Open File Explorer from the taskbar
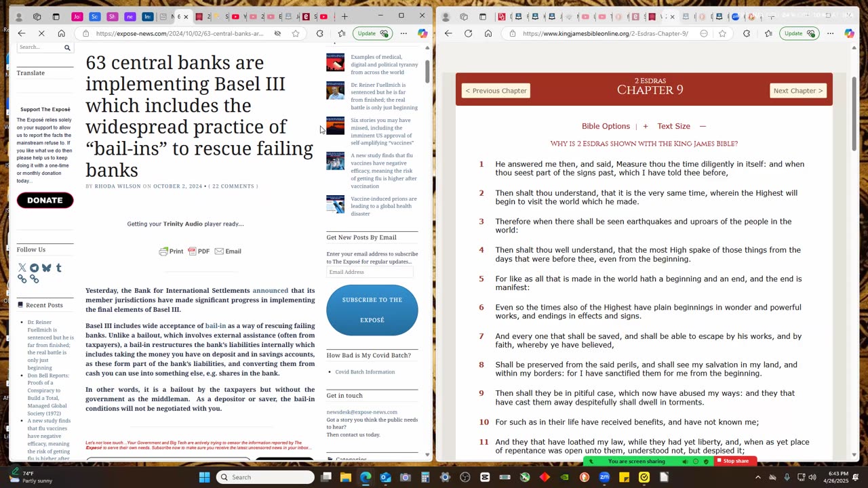This screenshot has width=868, height=488. pyautogui.click(x=346, y=477)
